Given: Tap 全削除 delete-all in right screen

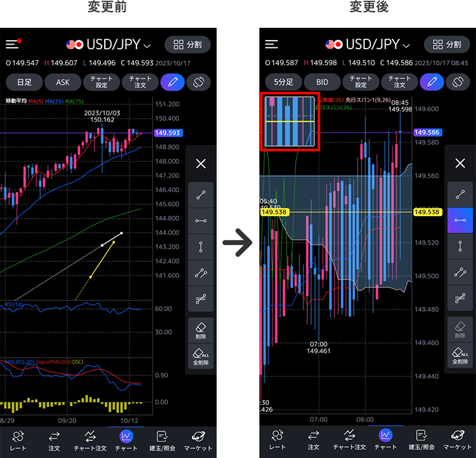Looking at the screenshot, I should coord(460,356).
